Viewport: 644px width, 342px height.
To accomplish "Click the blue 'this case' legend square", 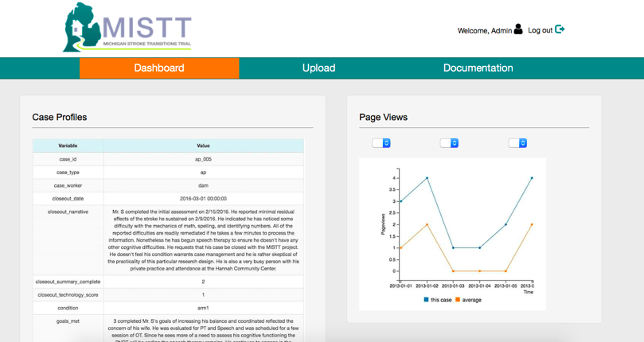I will [x=427, y=300].
